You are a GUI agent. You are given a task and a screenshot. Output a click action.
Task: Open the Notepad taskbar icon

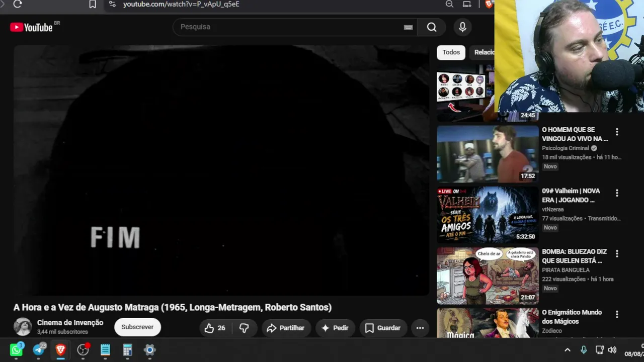(105, 350)
